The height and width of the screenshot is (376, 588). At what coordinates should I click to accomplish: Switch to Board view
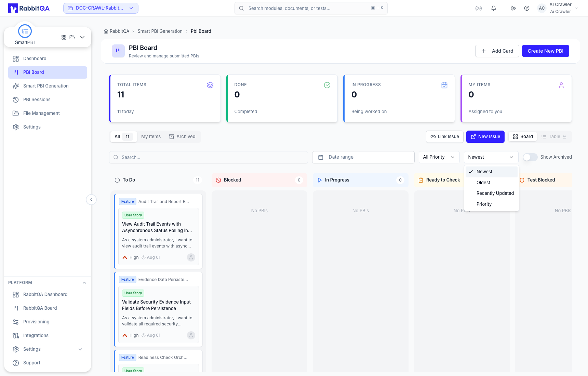[523, 137]
